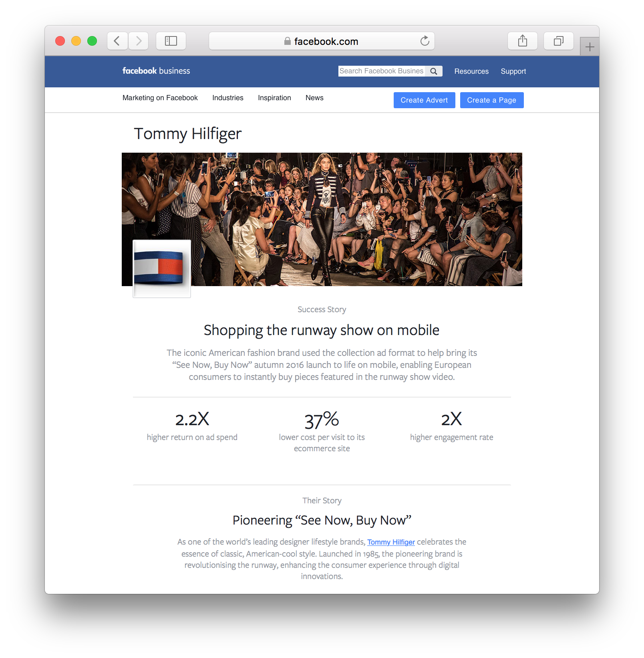Go back using the browser back arrow
This screenshot has width=644, height=658.
[x=117, y=41]
